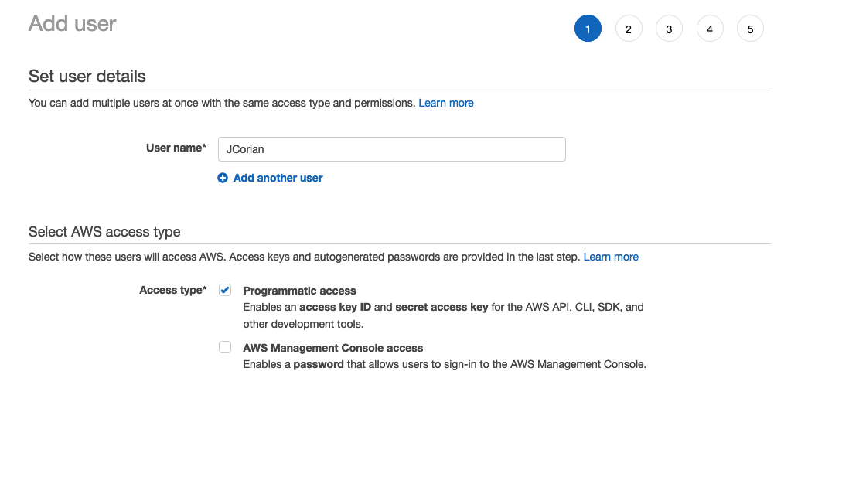Click the User name input field
Screen dimensions: 866x504
coord(391,148)
